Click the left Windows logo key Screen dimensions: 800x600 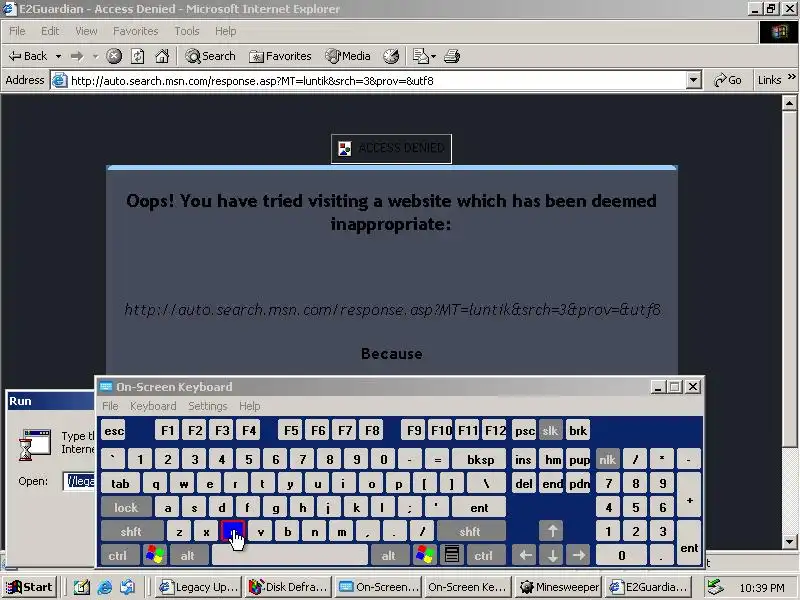(x=155, y=555)
